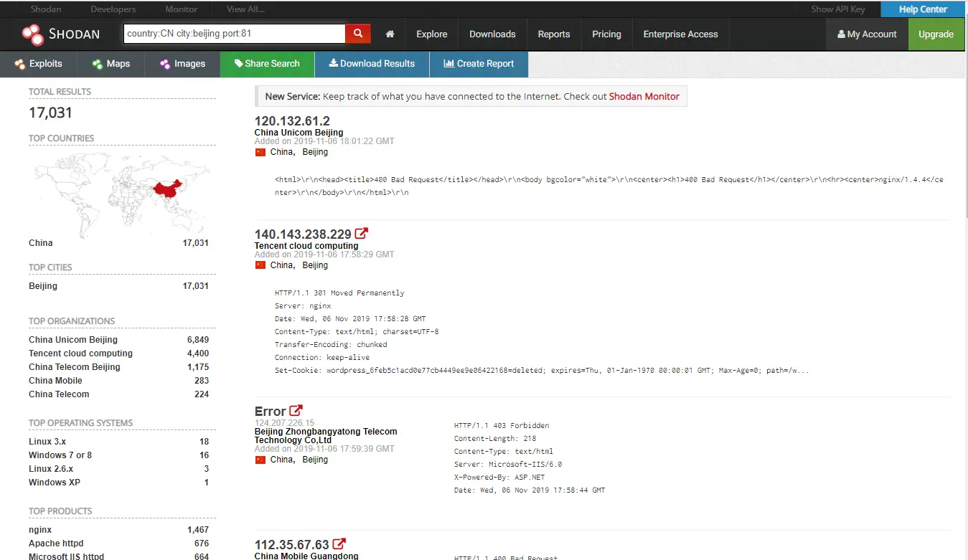The width and height of the screenshot is (968, 560).
Task: Open the Monitor link in top bar
Action: [182, 9]
